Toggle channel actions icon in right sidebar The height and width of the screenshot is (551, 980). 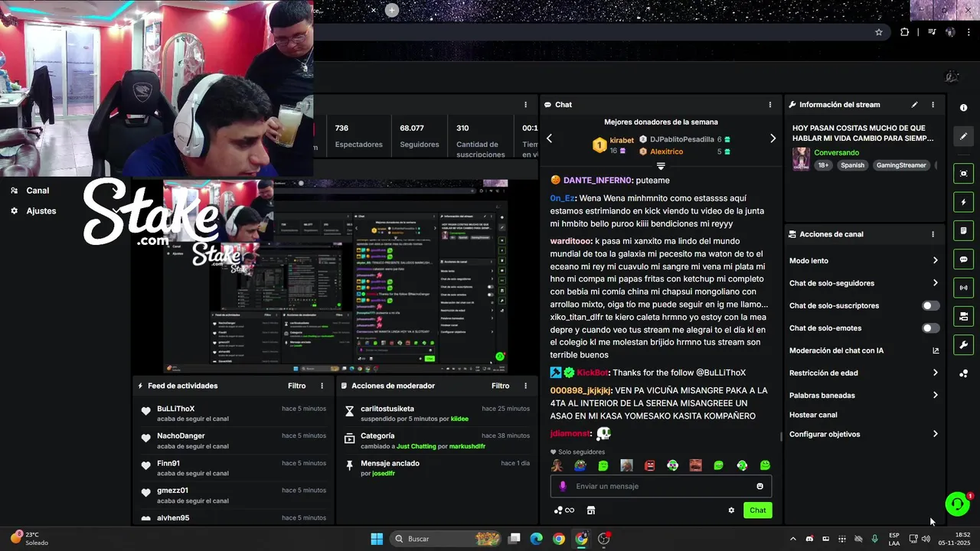(x=963, y=316)
